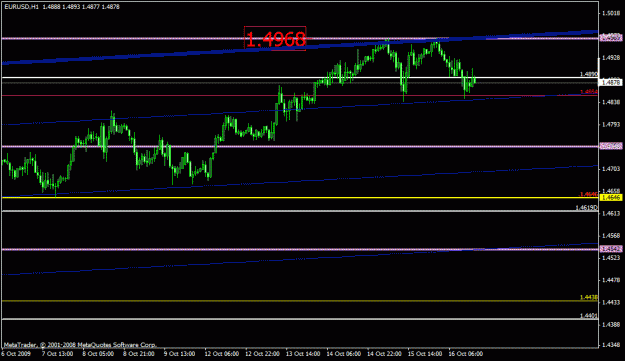
Task: Select the red 1.4854 line label
Action: (x=589, y=92)
